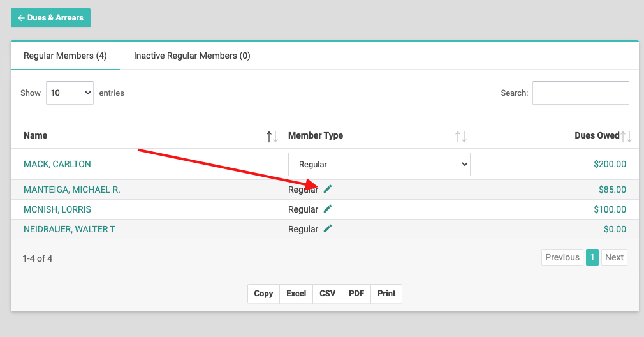The height and width of the screenshot is (337, 644).
Task: Click the $85.00 dues owed amount
Action: [x=612, y=190]
